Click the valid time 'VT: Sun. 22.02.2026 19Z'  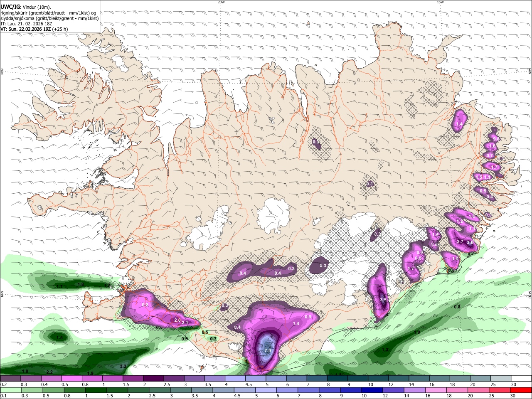tap(26, 30)
